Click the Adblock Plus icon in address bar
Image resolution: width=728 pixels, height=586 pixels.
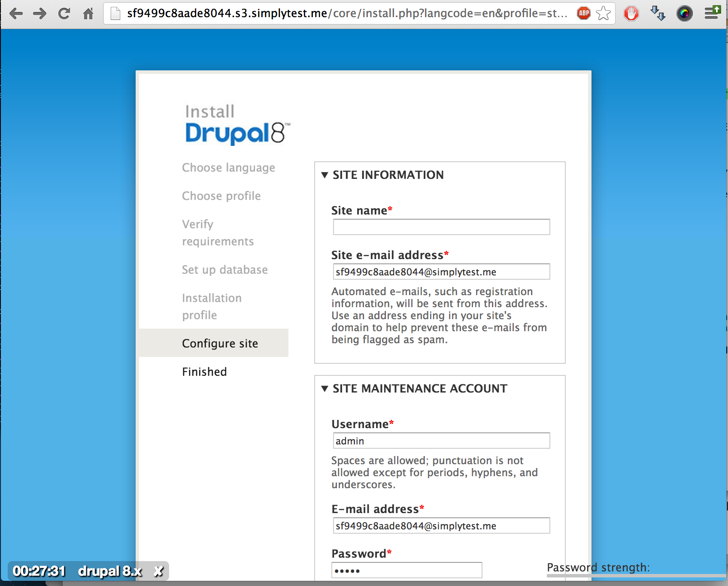[584, 13]
